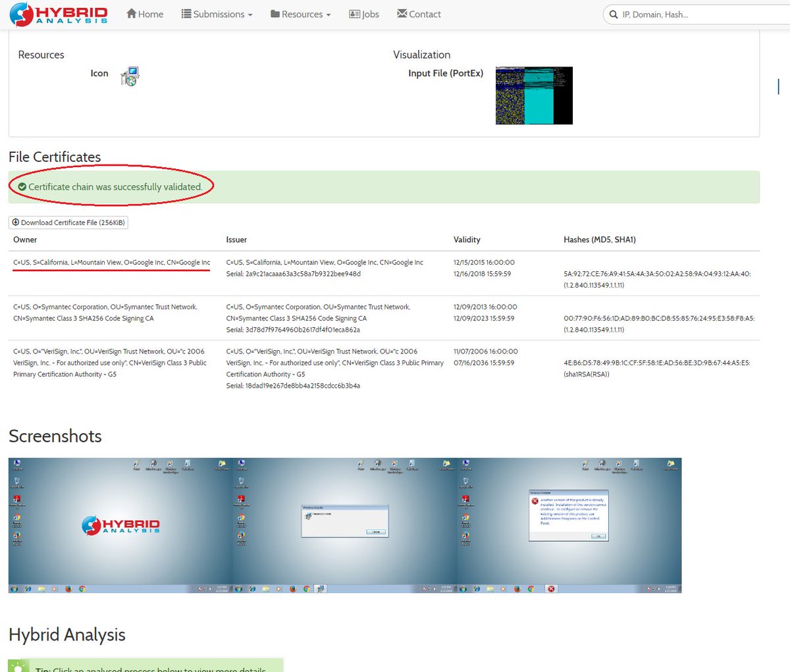Click the magnifier icon in search box
This screenshot has height=672, width=790.
click(614, 14)
